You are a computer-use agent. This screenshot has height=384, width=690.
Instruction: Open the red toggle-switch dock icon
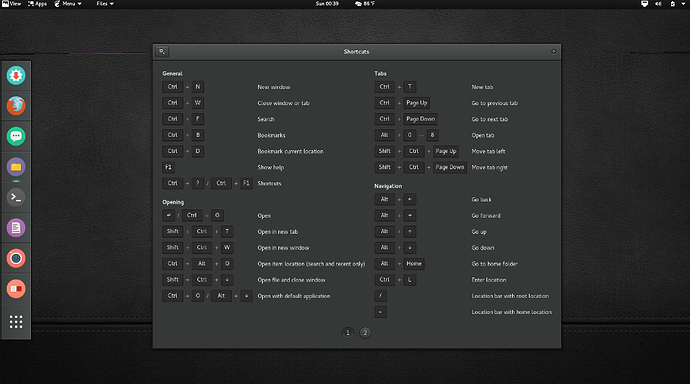[16, 289]
